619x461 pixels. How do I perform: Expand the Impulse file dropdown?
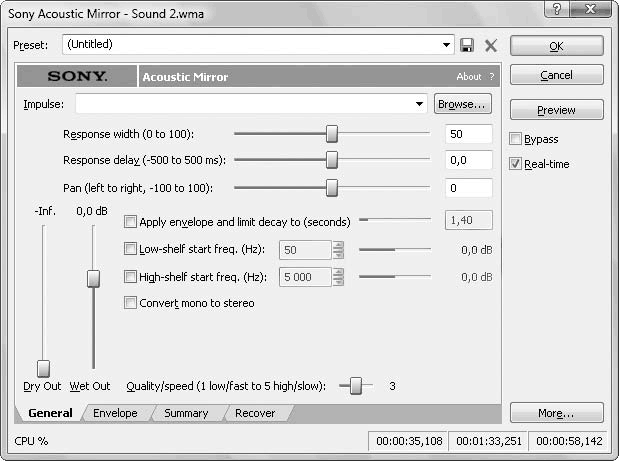point(420,104)
